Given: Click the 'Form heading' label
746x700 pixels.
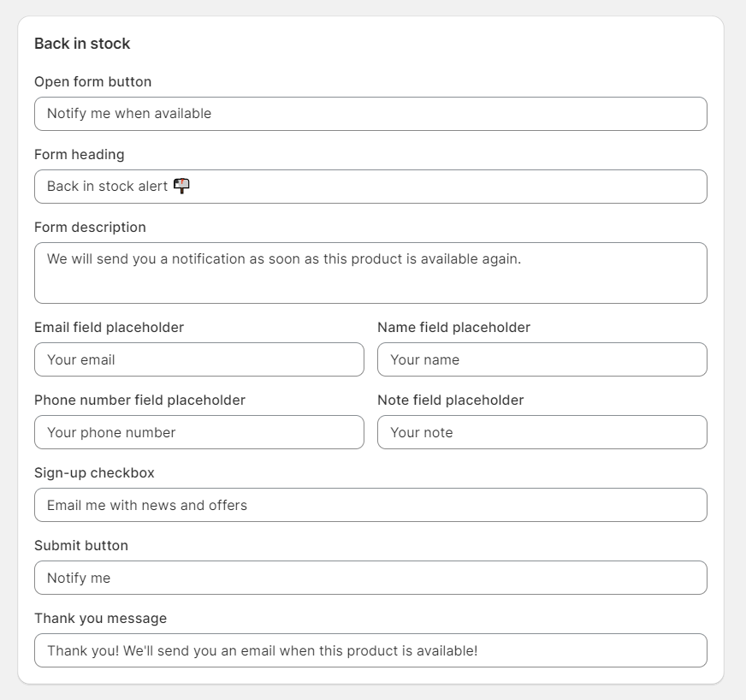Looking at the screenshot, I should point(80,155).
